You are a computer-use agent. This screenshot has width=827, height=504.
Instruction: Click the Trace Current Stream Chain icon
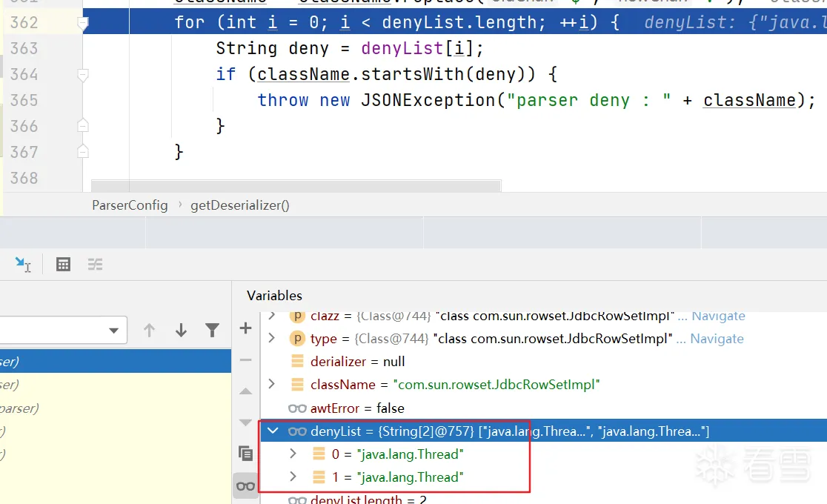pyautogui.click(x=96, y=265)
